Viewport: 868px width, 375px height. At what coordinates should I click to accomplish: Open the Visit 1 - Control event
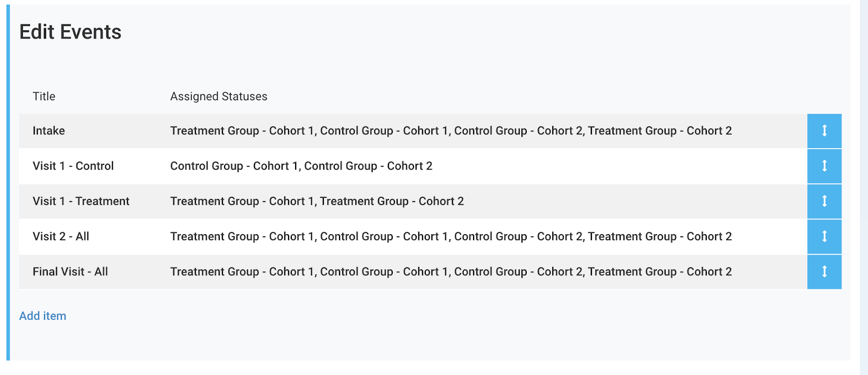73,166
